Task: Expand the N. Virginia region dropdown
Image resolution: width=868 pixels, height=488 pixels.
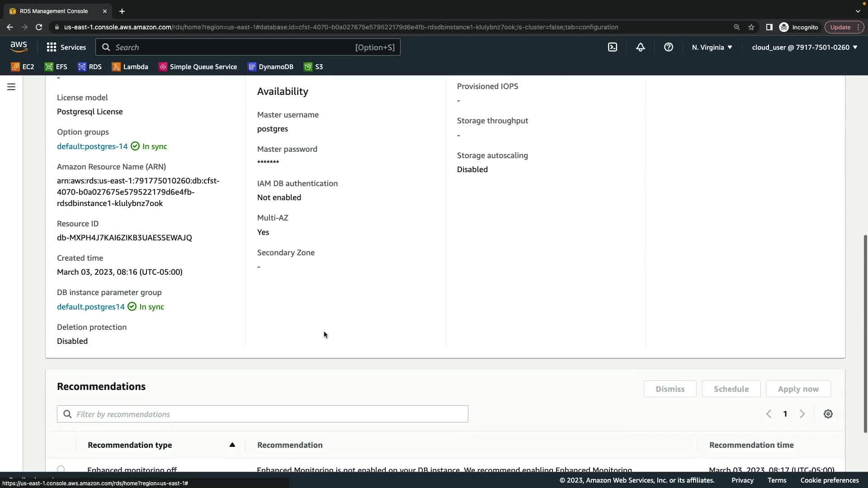Action: coord(712,47)
